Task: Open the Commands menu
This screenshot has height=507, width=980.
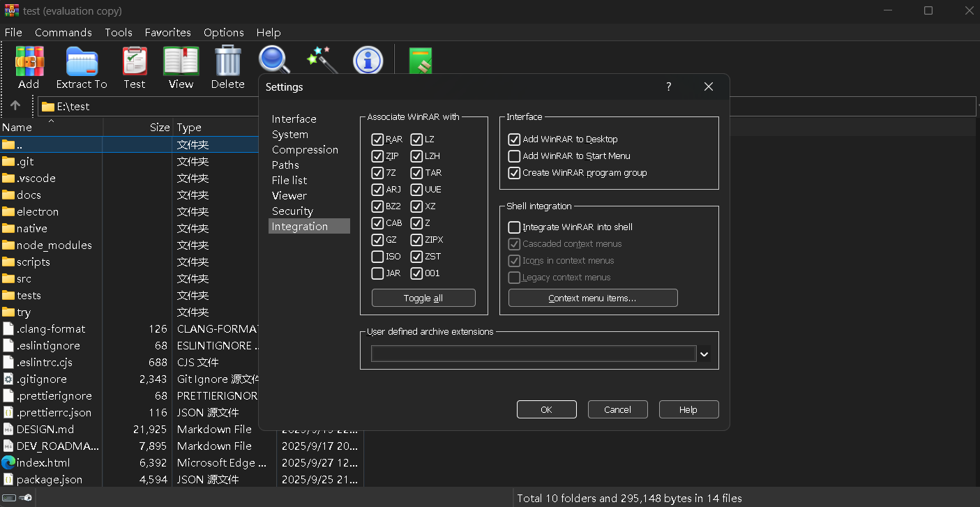Action: click(x=63, y=33)
